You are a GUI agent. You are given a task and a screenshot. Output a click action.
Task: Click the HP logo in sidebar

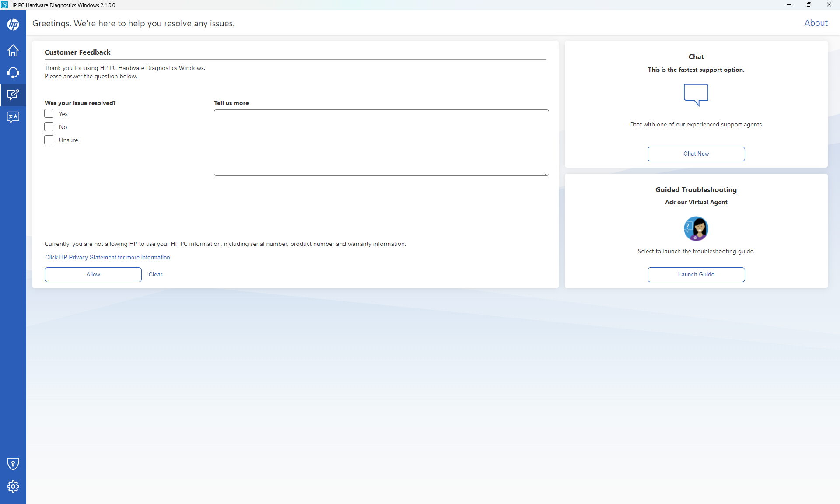pos(13,24)
